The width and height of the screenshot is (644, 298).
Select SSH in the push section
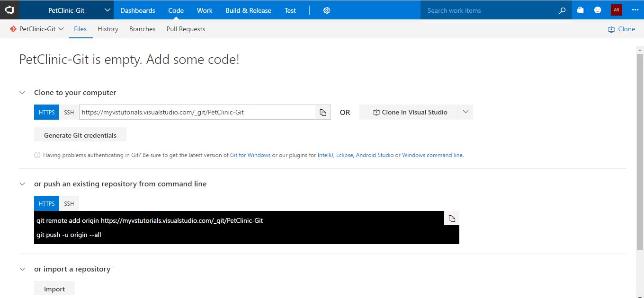(x=69, y=203)
